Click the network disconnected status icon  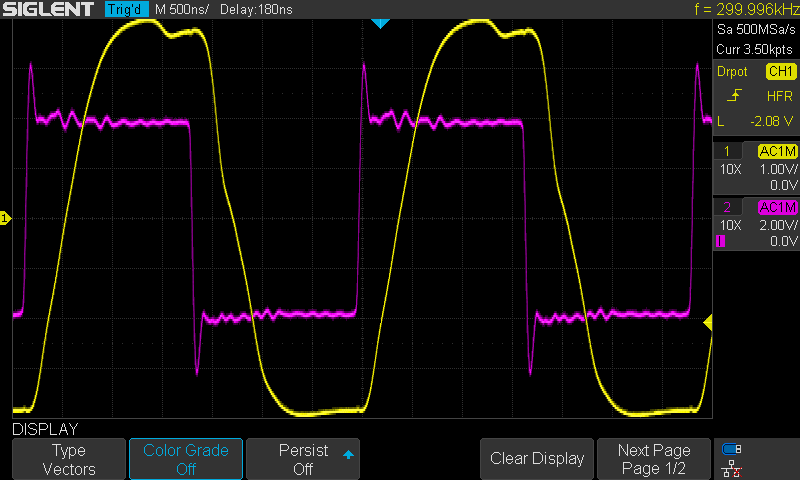coord(732,469)
